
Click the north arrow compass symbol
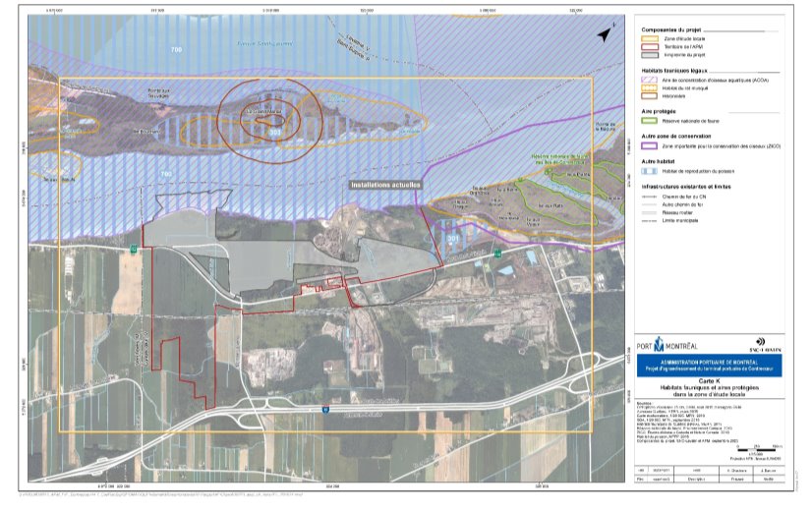pyautogui.click(x=605, y=34)
